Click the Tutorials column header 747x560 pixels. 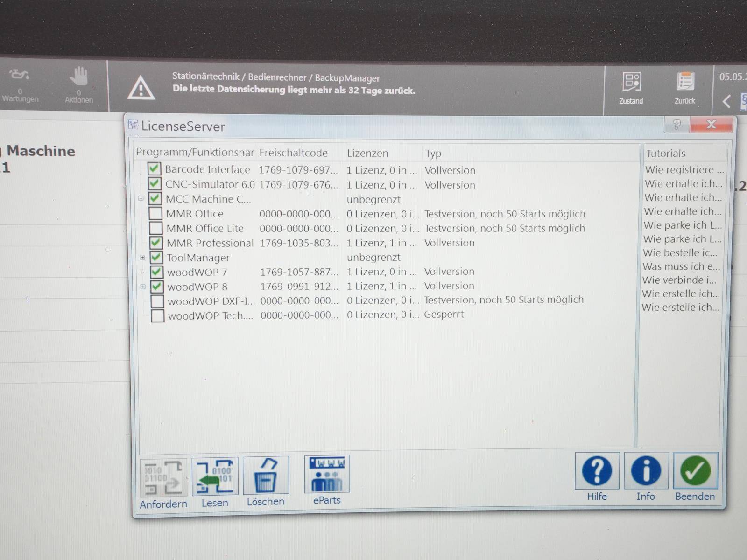(x=666, y=153)
